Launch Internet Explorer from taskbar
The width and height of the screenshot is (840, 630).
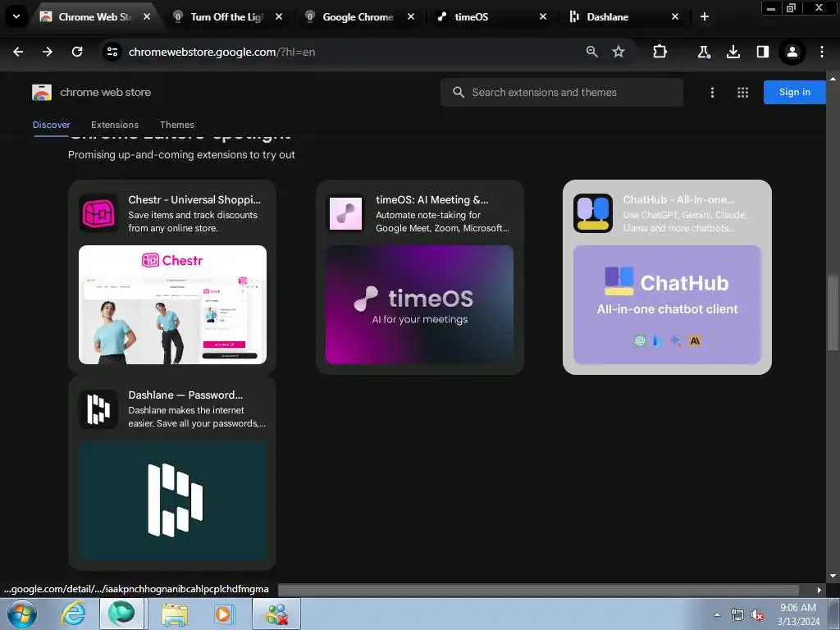point(72,614)
